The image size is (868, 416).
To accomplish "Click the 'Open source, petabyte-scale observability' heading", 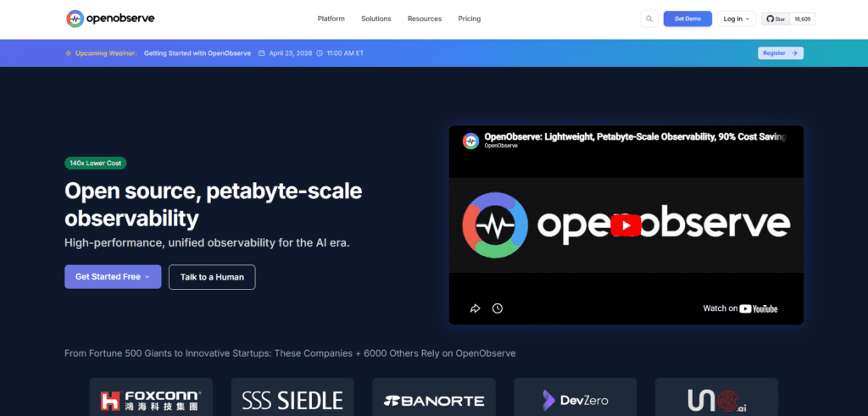I will point(213,205).
